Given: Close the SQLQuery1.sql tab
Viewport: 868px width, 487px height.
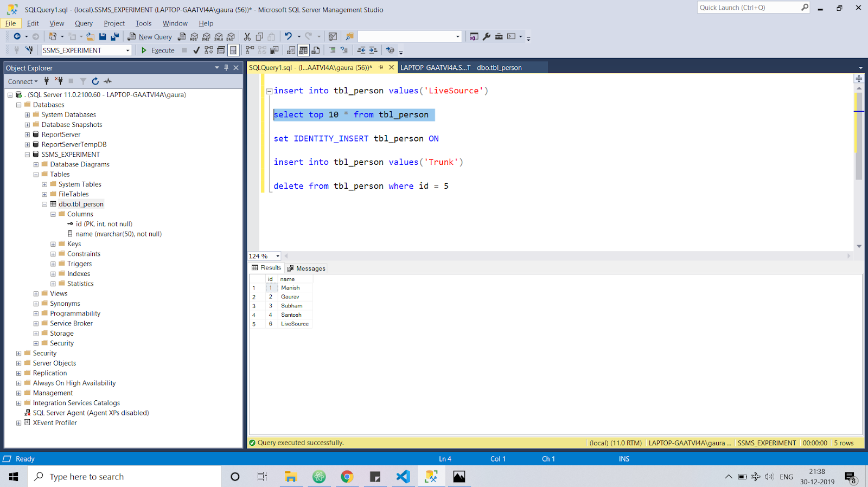Looking at the screenshot, I should [x=391, y=68].
